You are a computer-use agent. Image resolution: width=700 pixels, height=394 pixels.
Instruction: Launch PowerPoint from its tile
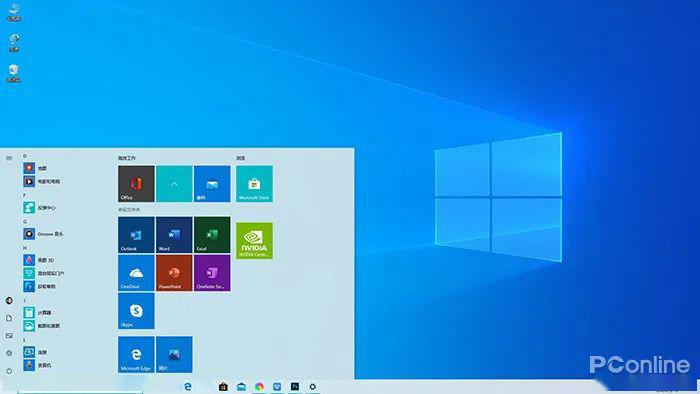(174, 273)
